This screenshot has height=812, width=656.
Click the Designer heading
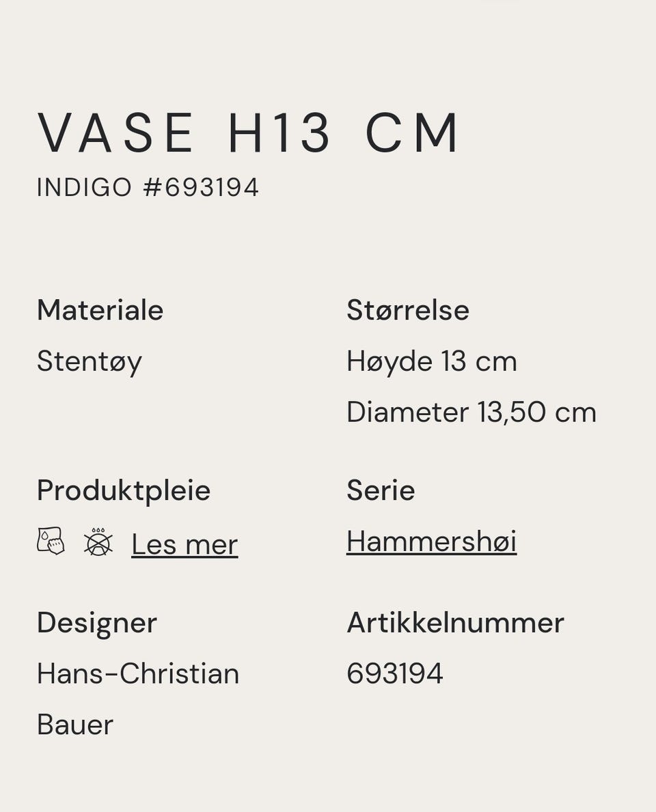97,623
